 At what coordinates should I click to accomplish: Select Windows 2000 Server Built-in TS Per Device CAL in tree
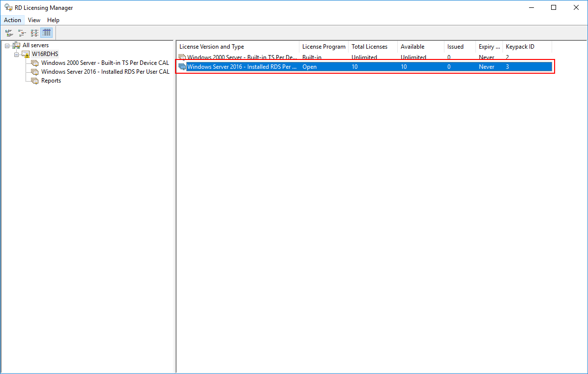pos(105,63)
